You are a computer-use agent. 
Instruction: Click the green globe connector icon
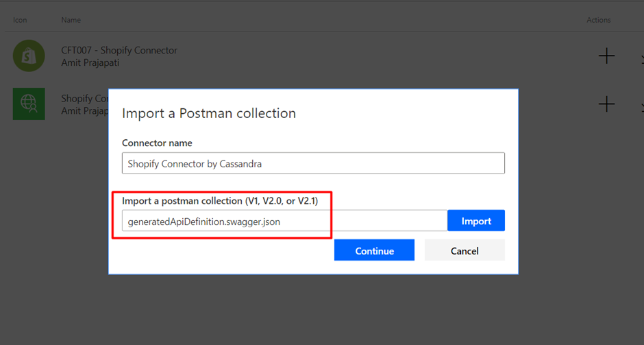(29, 104)
